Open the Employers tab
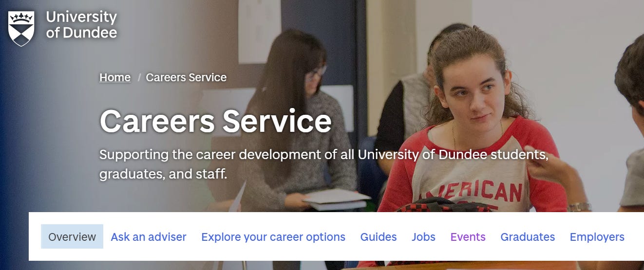 597,237
